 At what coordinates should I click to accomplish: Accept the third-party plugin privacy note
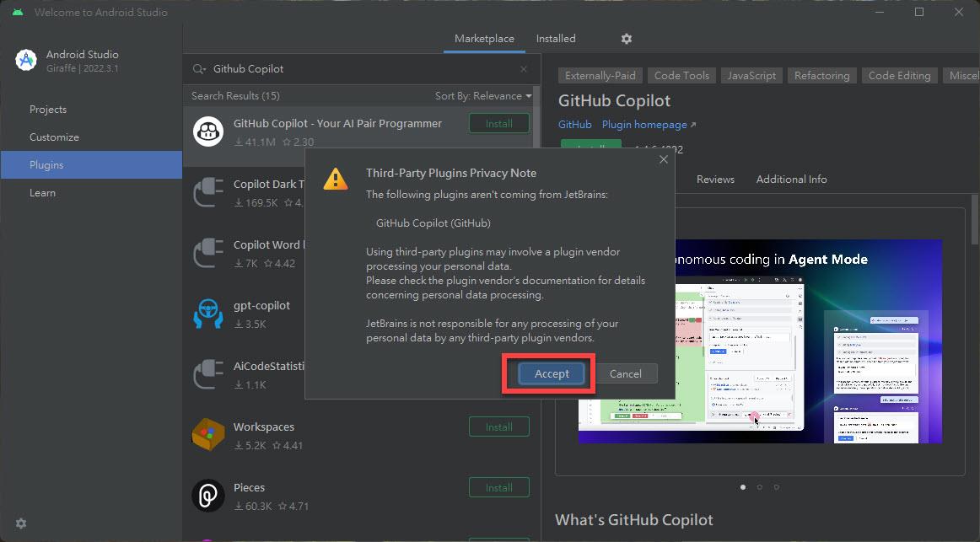click(x=552, y=373)
